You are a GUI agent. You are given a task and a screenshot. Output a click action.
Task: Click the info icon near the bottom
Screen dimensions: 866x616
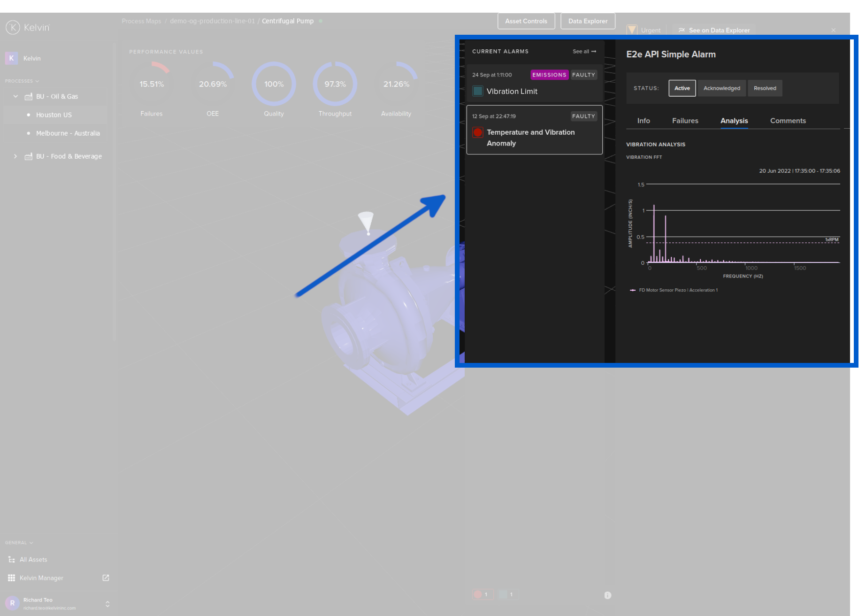607,595
